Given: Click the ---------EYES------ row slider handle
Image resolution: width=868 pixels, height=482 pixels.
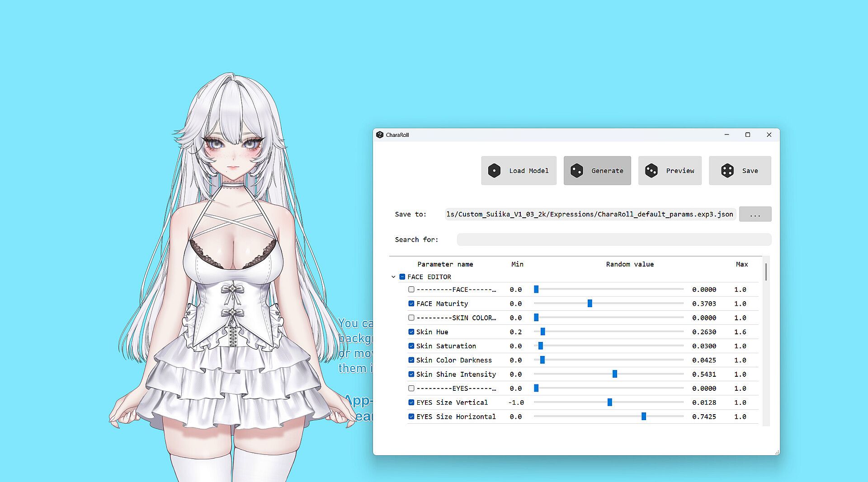Looking at the screenshot, I should tap(536, 388).
